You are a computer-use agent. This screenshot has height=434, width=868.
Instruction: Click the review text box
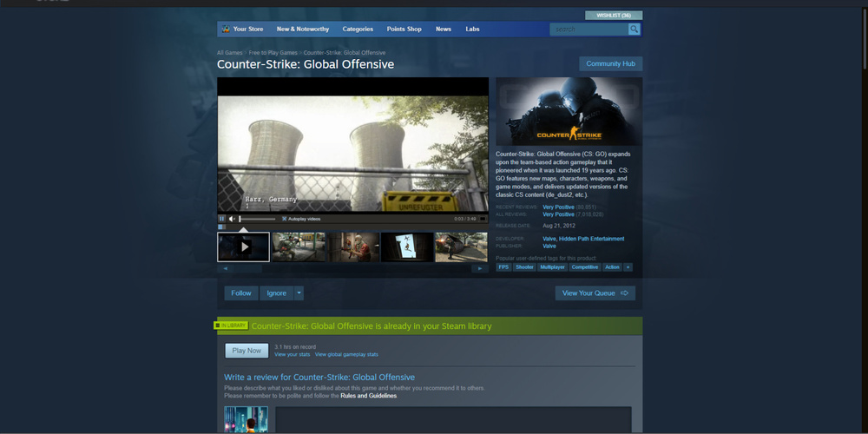click(453, 420)
